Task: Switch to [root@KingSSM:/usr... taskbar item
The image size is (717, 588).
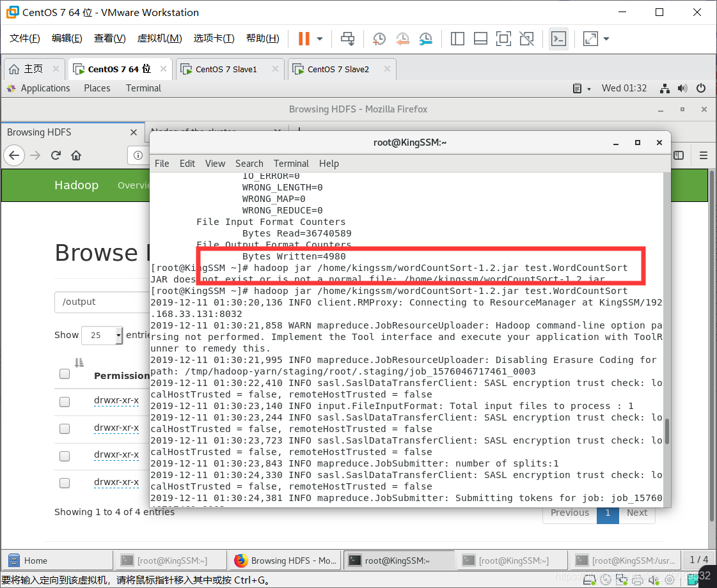Action: click(626, 561)
